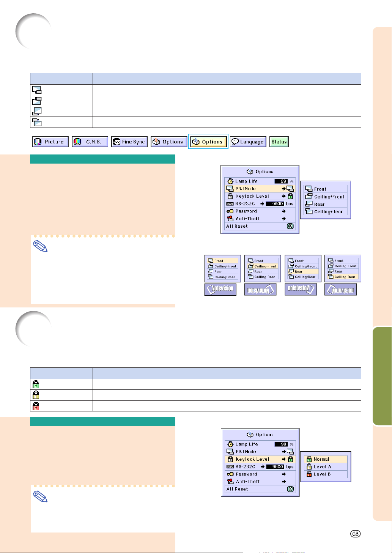Click the Level A yellow lock icon
This screenshot has height=553, width=392.
pos(309,466)
